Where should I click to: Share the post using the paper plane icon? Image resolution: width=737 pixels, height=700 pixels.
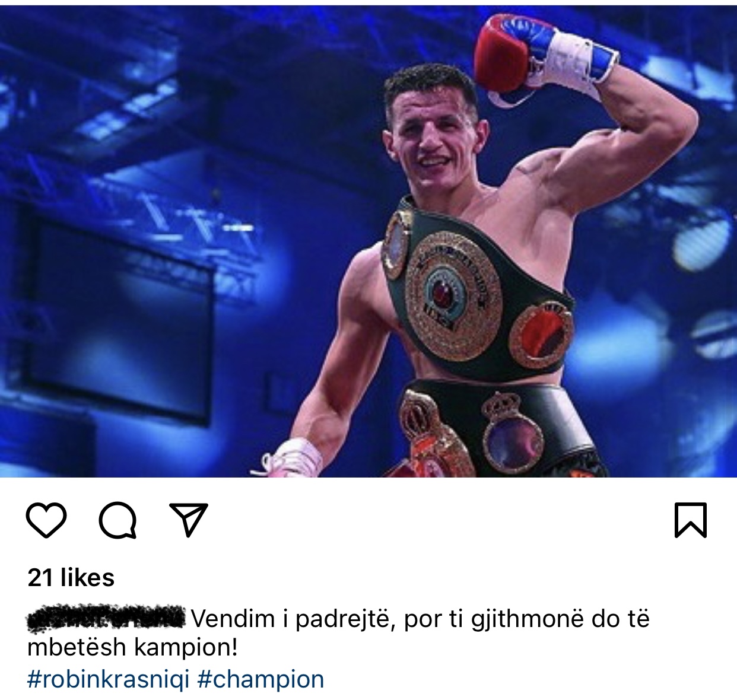pos(189,520)
